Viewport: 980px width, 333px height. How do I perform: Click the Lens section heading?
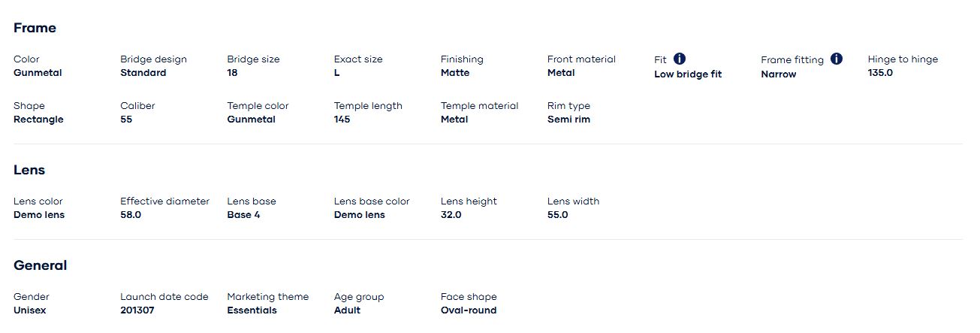[29, 170]
